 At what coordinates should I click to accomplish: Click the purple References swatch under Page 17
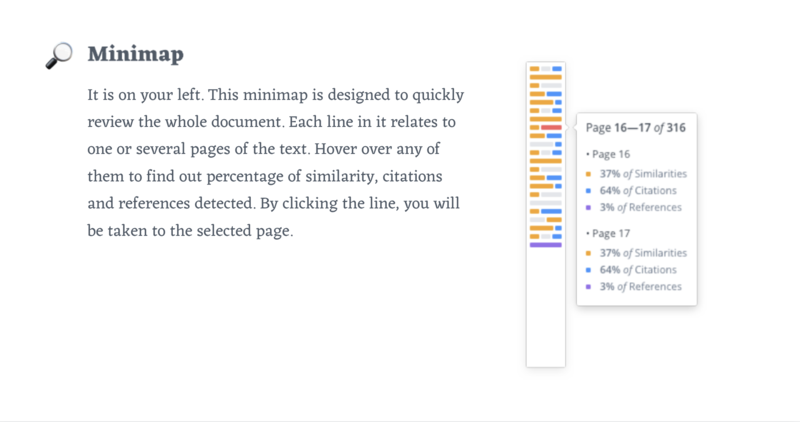(x=588, y=287)
